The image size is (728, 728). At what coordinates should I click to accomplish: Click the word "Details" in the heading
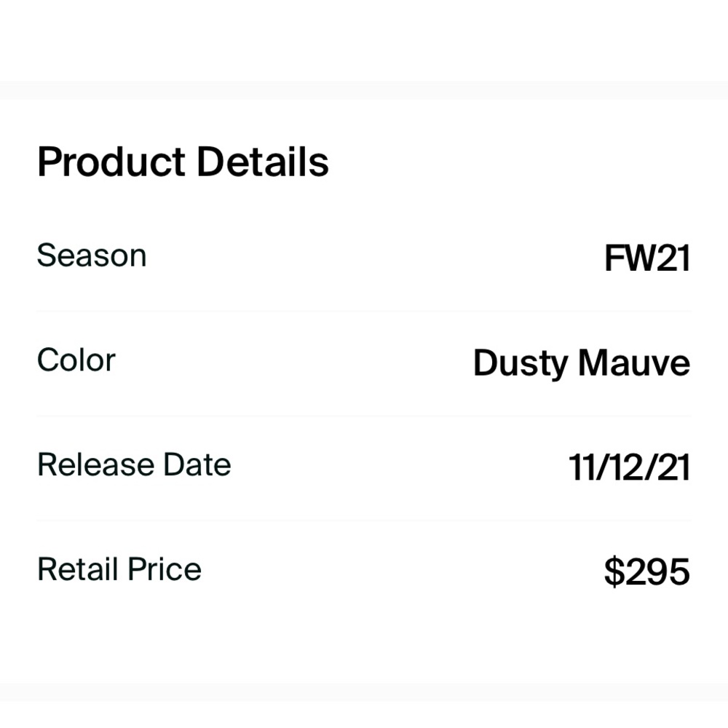tap(263, 162)
